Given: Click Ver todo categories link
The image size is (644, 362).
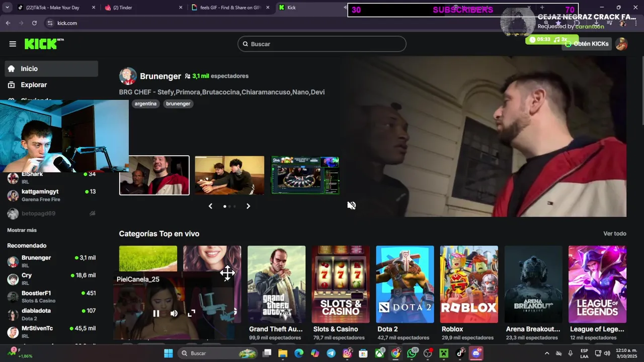Looking at the screenshot, I should [615, 234].
